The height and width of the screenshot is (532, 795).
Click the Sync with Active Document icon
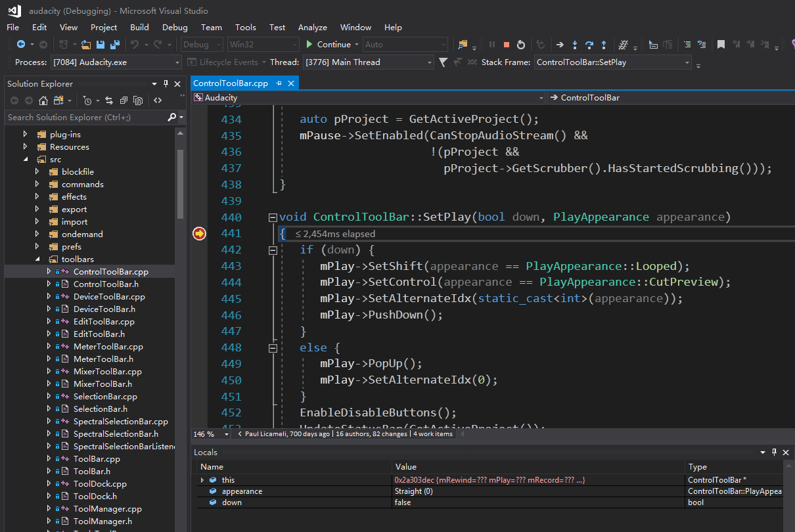(108, 100)
